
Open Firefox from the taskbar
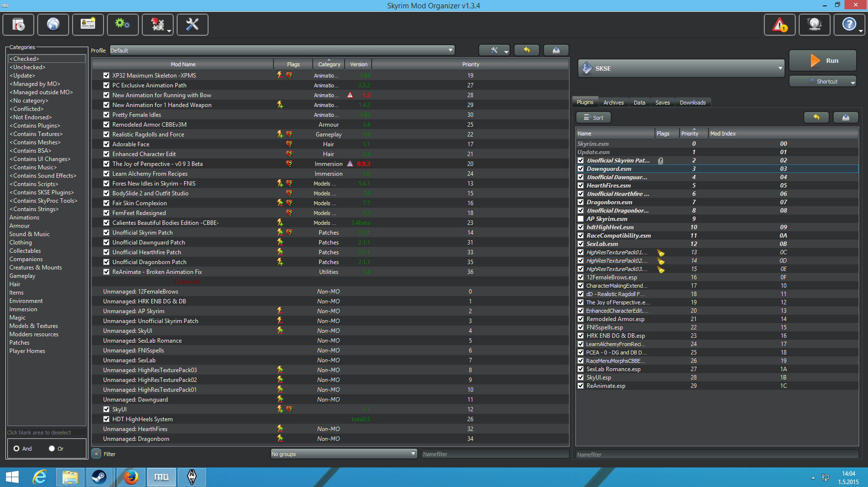(131, 477)
